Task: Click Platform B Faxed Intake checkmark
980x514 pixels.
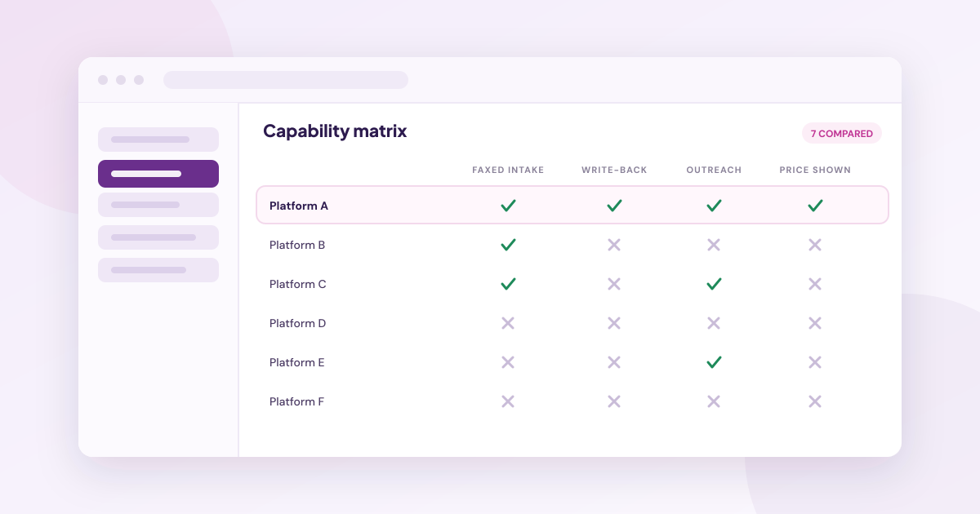Action: click(508, 245)
